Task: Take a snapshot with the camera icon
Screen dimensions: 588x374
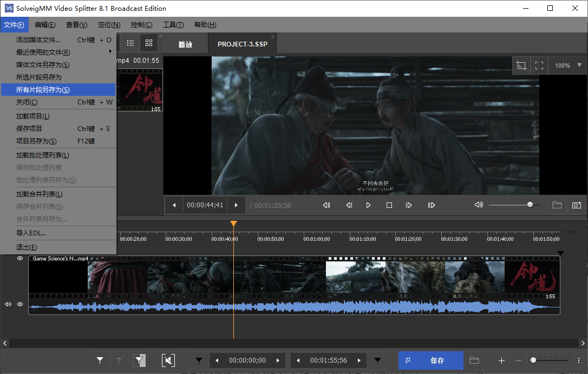Action: [x=577, y=205]
